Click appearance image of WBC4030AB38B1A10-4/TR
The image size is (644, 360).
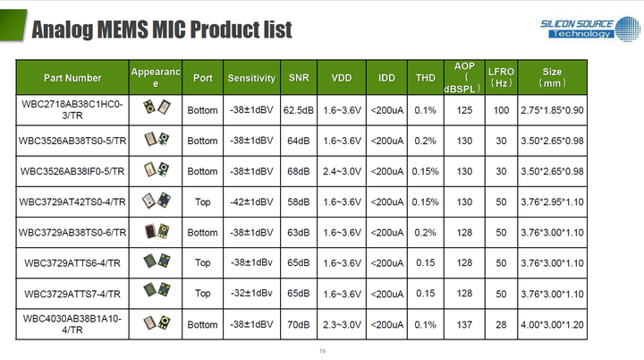pos(155,323)
